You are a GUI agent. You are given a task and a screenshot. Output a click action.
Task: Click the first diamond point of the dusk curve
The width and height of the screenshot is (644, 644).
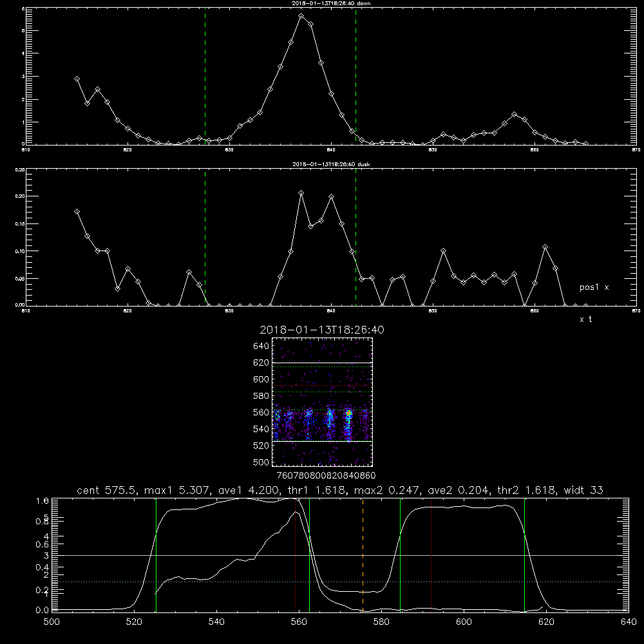77,211
